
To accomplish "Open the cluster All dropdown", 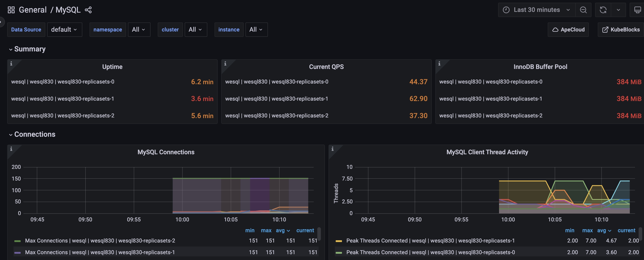I will click(196, 30).
